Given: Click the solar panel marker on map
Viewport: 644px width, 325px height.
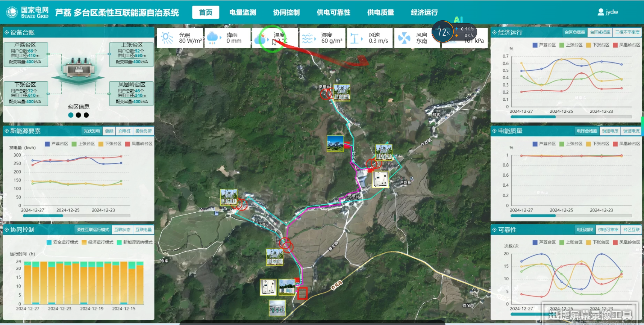Looking at the screenshot, I should (x=335, y=144).
